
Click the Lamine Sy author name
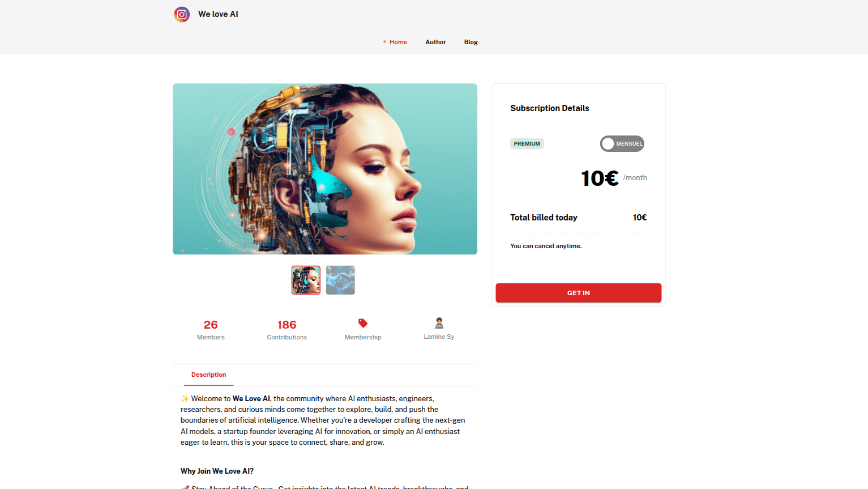[439, 337]
